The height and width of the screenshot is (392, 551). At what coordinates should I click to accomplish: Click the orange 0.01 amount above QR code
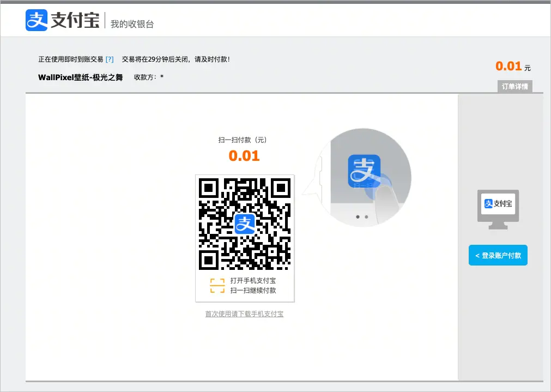coord(244,156)
